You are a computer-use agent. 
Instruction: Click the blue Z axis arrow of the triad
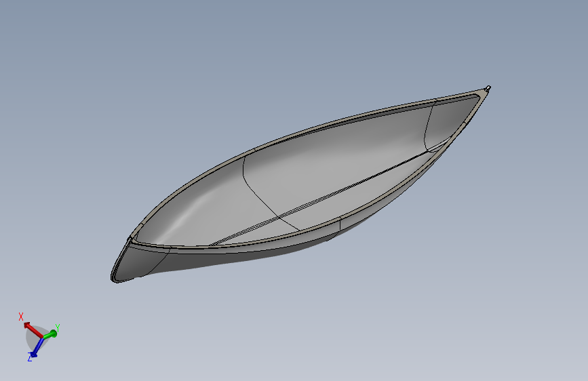(x=37, y=347)
